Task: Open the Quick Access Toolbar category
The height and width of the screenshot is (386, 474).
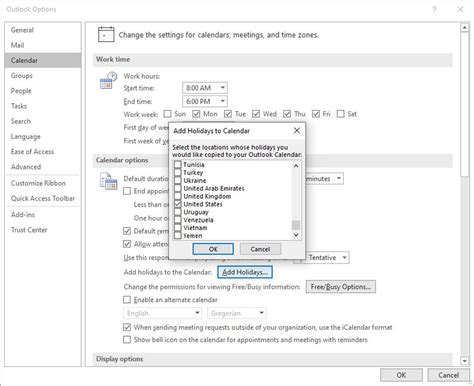Action: pyautogui.click(x=43, y=198)
